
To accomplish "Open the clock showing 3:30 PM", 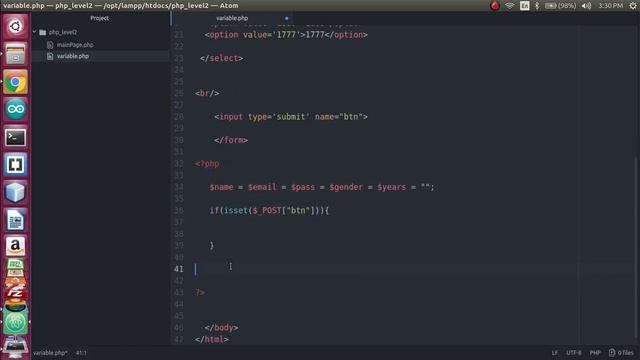I will pyautogui.click(x=610, y=6).
